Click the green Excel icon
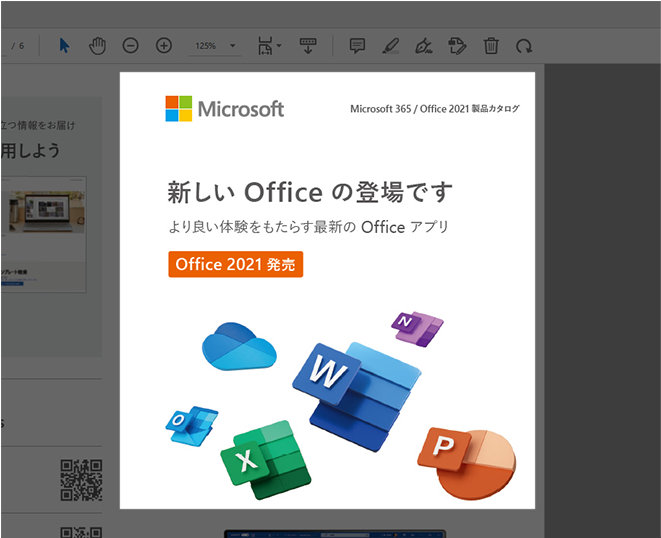661x538 pixels. 266,460
